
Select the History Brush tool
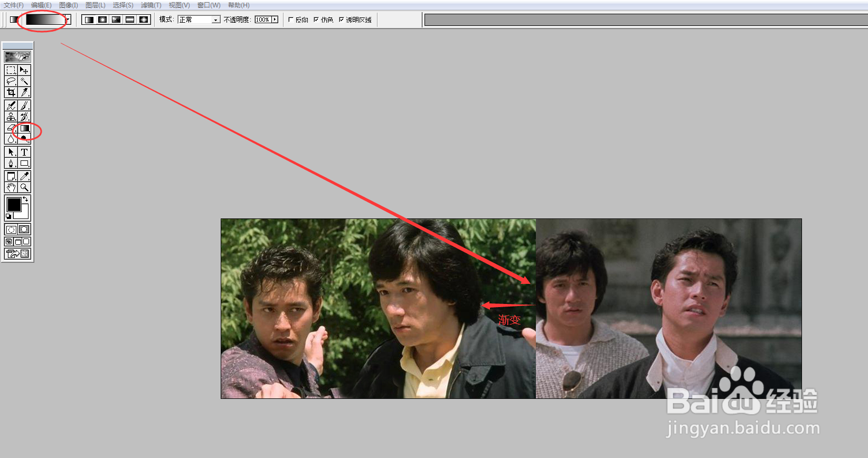(24, 117)
